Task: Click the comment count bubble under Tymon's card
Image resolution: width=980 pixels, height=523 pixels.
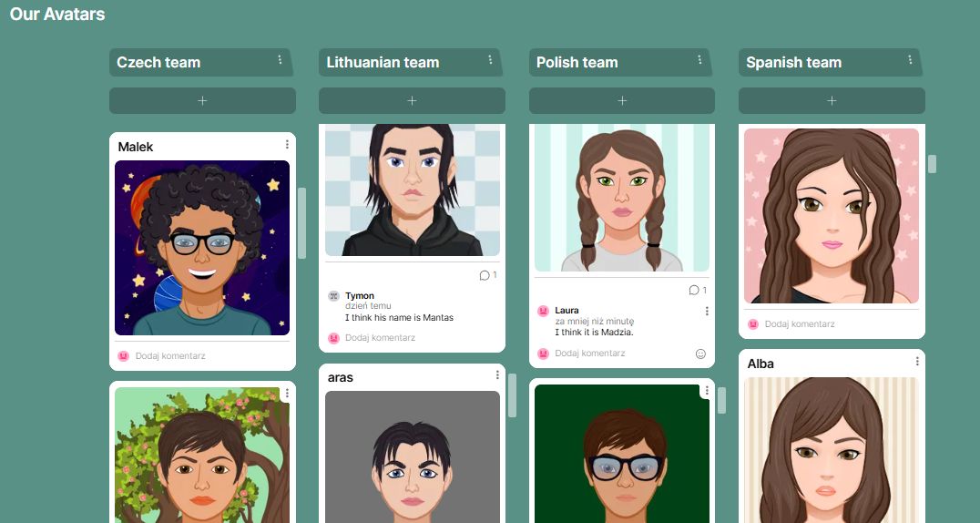Action: (488, 275)
